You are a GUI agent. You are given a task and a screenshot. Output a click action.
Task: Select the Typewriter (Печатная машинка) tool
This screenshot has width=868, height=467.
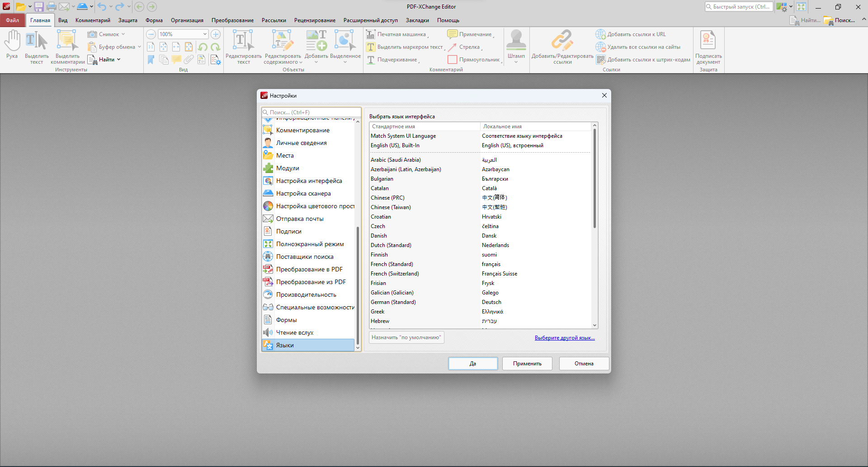(x=397, y=34)
